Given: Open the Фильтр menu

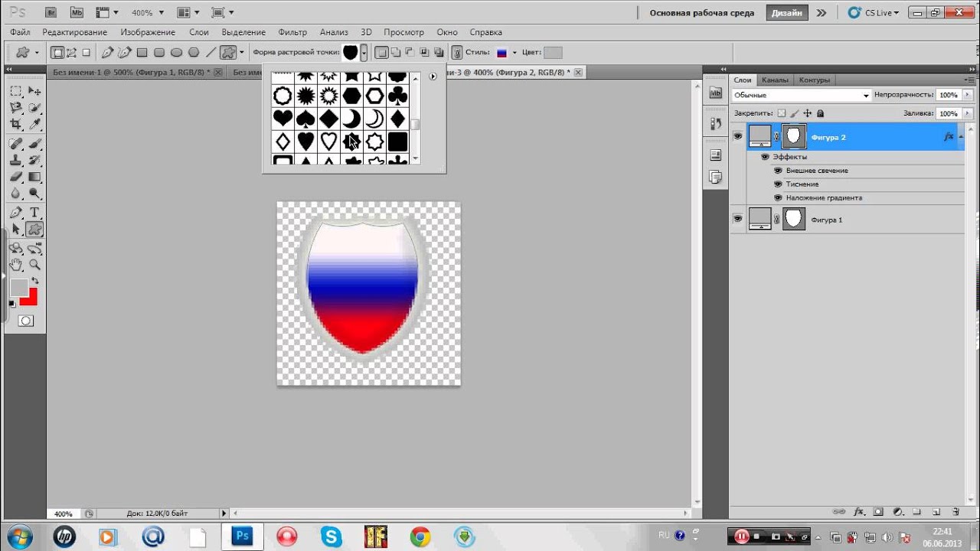Looking at the screenshot, I should click(x=292, y=32).
